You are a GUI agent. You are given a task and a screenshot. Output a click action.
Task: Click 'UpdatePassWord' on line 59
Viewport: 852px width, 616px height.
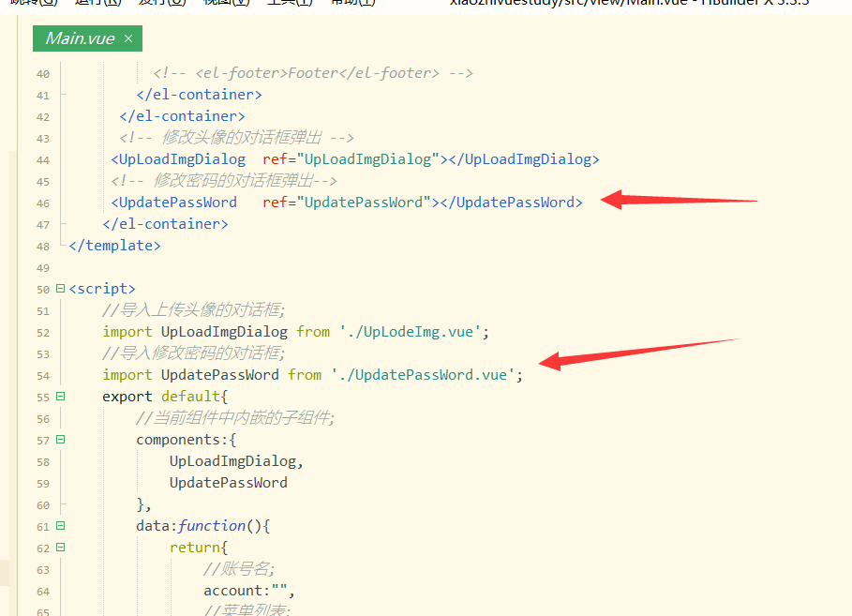[229, 483]
